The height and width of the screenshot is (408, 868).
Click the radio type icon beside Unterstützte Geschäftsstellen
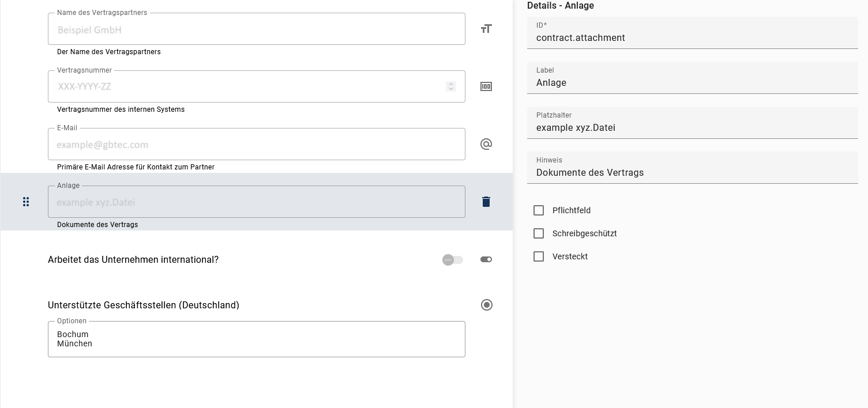(x=487, y=305)
